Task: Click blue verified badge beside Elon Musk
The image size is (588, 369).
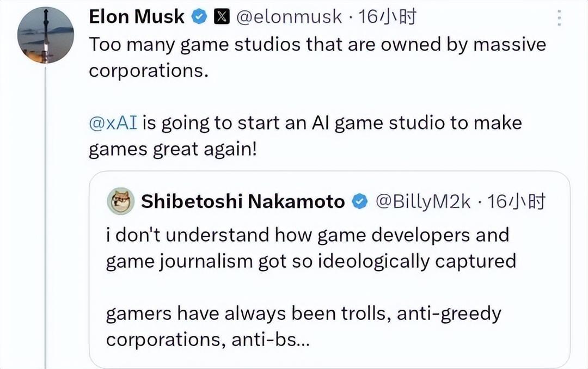Action: (200, 17)
